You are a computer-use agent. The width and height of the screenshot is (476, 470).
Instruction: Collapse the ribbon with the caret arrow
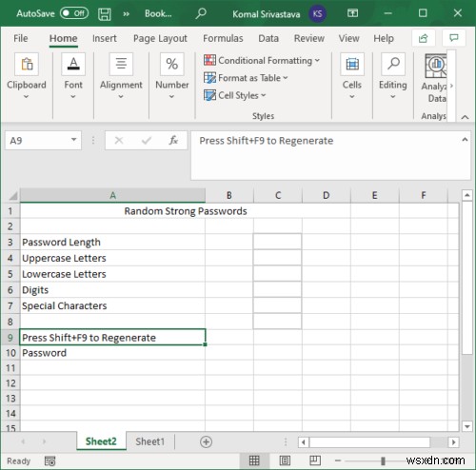[x=465, y=117]
